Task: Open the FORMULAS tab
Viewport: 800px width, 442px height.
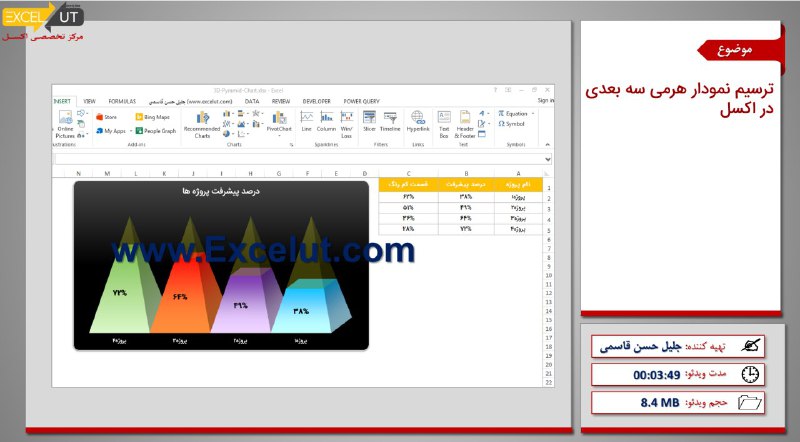Action: (122, 101)
